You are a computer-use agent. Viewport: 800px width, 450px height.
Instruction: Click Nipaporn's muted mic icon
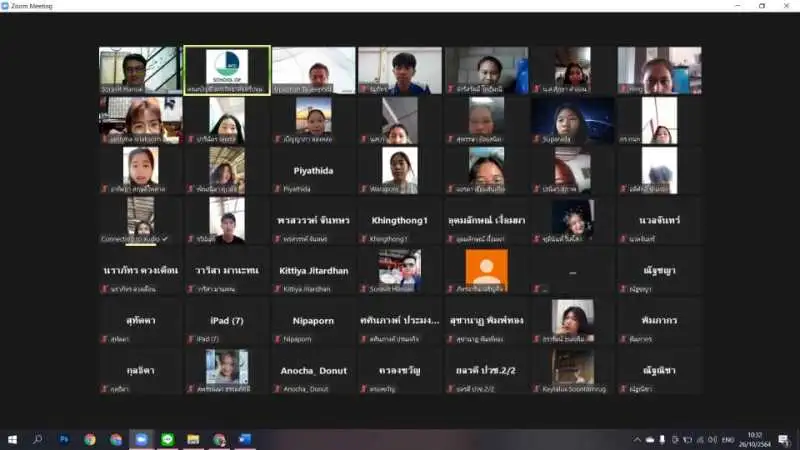coord(277,339)
